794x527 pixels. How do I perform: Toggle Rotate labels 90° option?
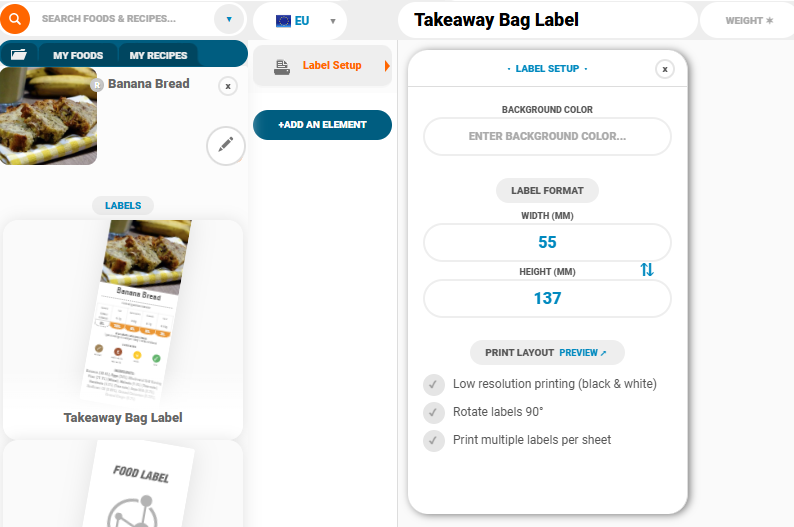[x=434, y=412]
